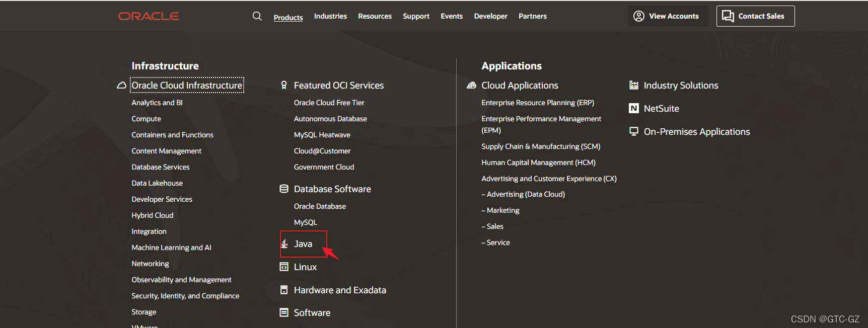Click the Oracle logo
Screen dimensions: 868x328
[x=149, y=16]
